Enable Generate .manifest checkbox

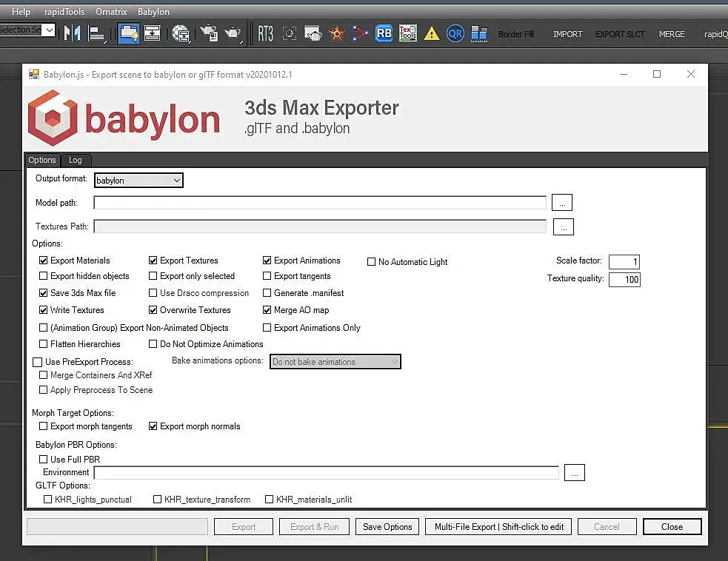[267, 293]
